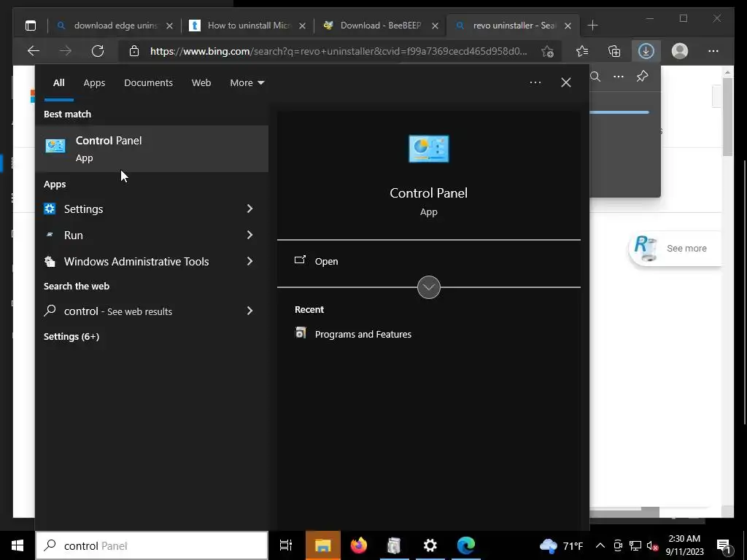747x560 pixels.
Task: Click the download progress bar in flyout
Action: [619, 112]
